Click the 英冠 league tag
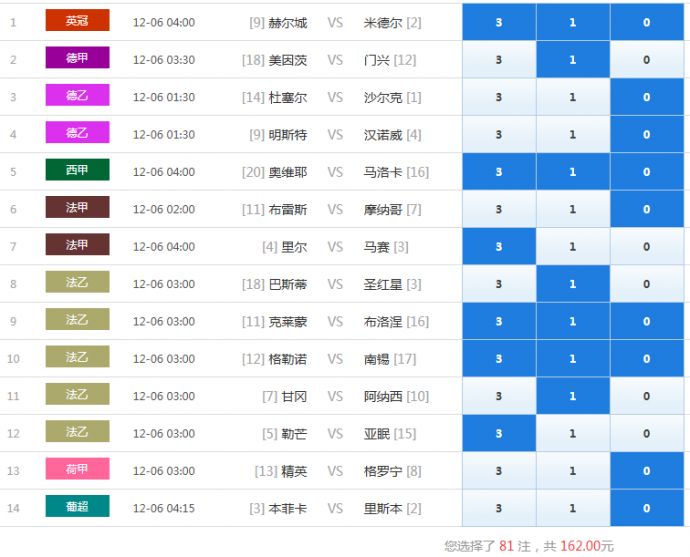Image resolution: width=690 pixels, height=557 pixels. pyautogui.click(x=77, y=21)
